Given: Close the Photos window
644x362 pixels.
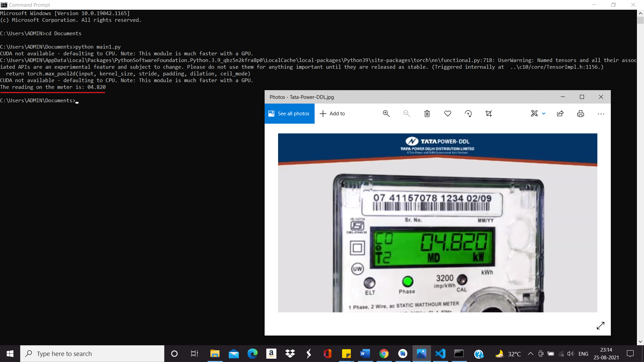Looking at the screenshot, I should pyautogui.click(x=601, y=97).
